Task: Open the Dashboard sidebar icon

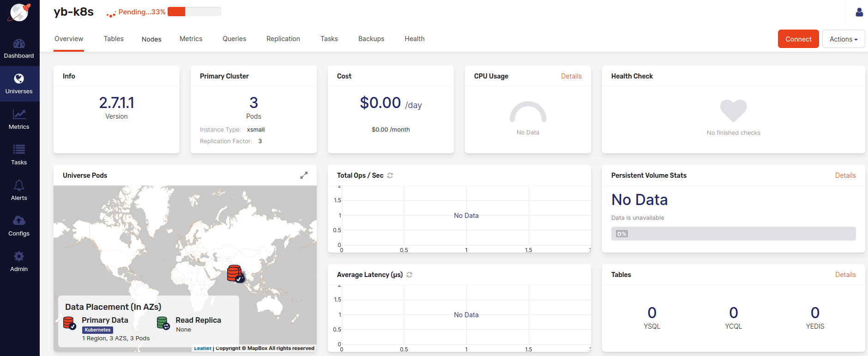Action: (19, 44)
